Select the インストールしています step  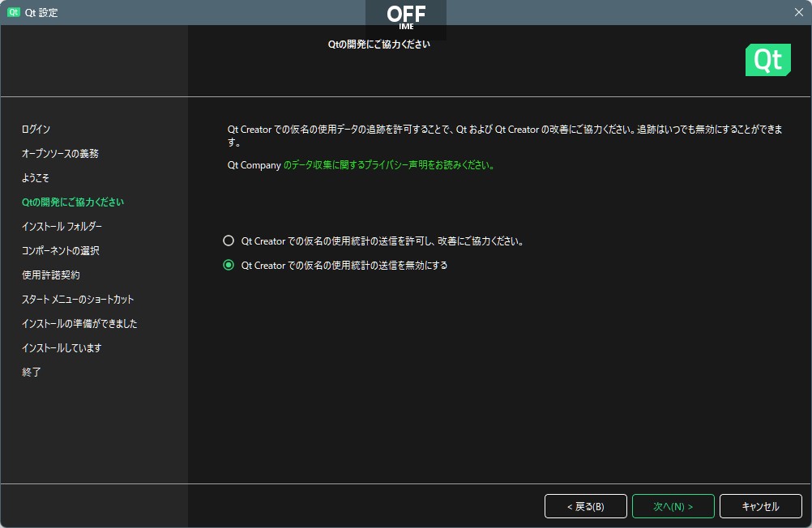click(62, 348)
